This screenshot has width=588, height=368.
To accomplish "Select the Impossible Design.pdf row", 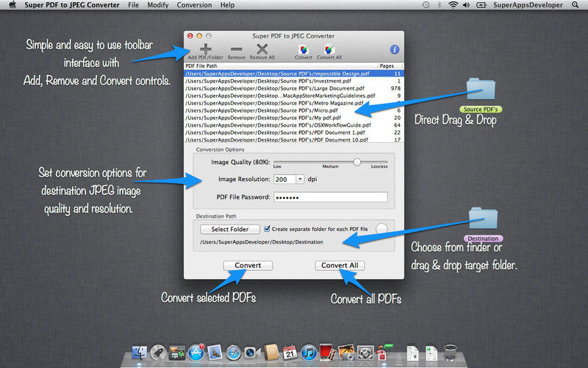I will point(293,74).
